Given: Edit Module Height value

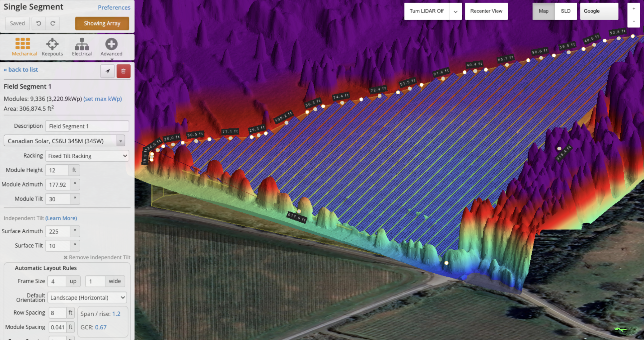Looking at the screenshot, I should click(57, 170).
